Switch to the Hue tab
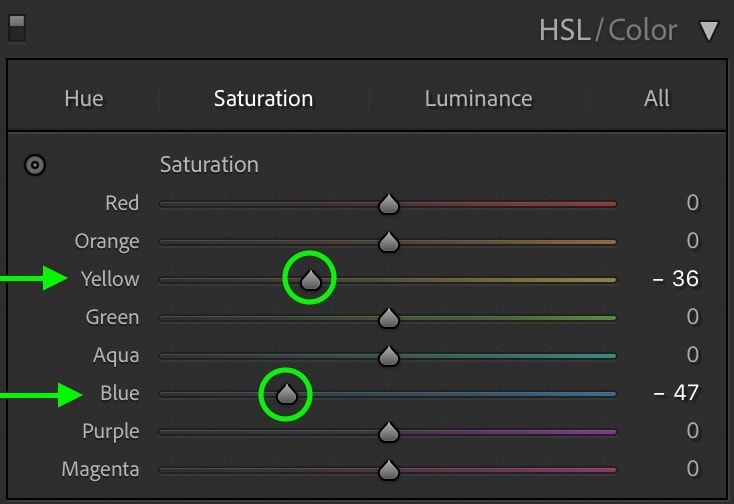734x504 pixels. coord(84,99)
